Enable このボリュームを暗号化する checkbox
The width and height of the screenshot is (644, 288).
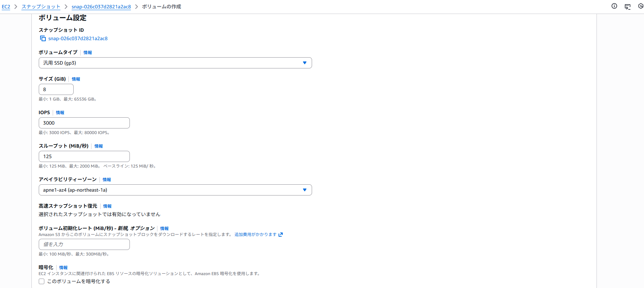click(x=42, y=281)
